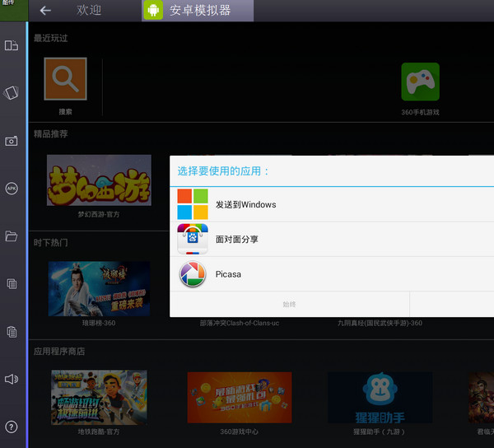Click the rotate screen sidebar icon
Image resolution: width=494 pixels, height=448 pixels.
[x=12, y=45]
